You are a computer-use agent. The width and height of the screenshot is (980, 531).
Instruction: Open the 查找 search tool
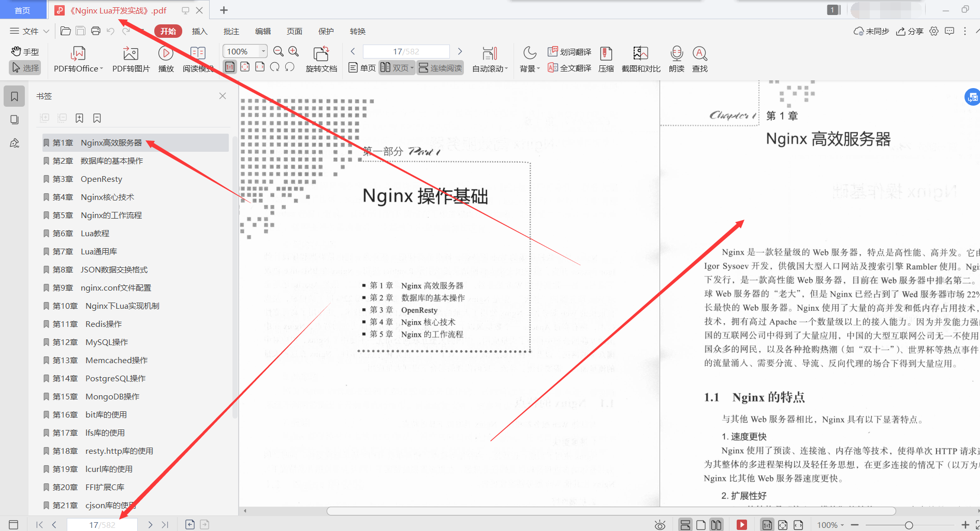click(x=700, y=59)
